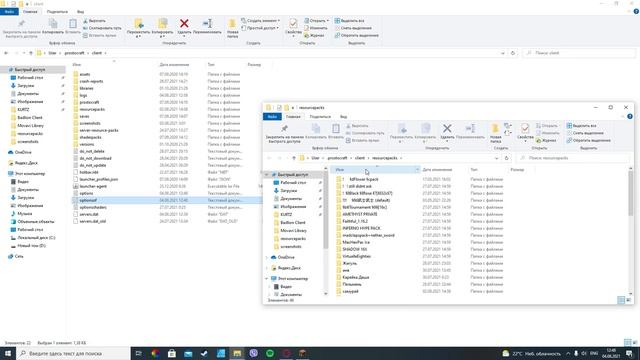Collapse Quick access in resourcepacks navigation pane
The width and height of the screenshot is (640, 360).
[267, 175]
